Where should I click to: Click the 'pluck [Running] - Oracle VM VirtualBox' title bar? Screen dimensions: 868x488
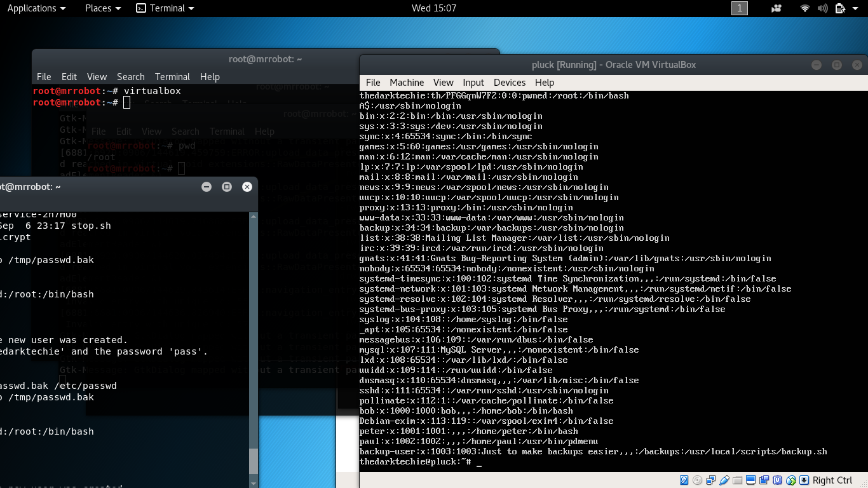coord(614,65)
